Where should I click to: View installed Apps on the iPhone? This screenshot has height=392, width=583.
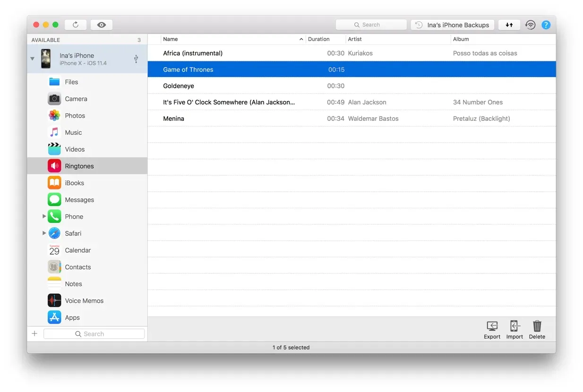(x=72, y=317)
